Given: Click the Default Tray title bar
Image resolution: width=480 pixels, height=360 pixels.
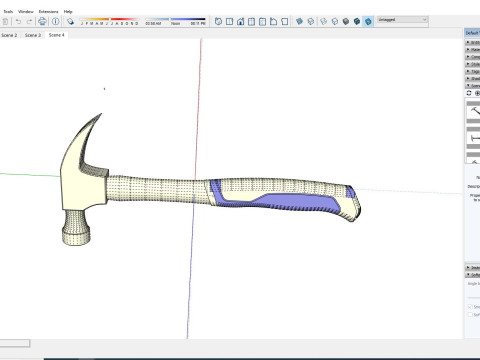Looking at the screenshot, I should click(x=472, y=33).
